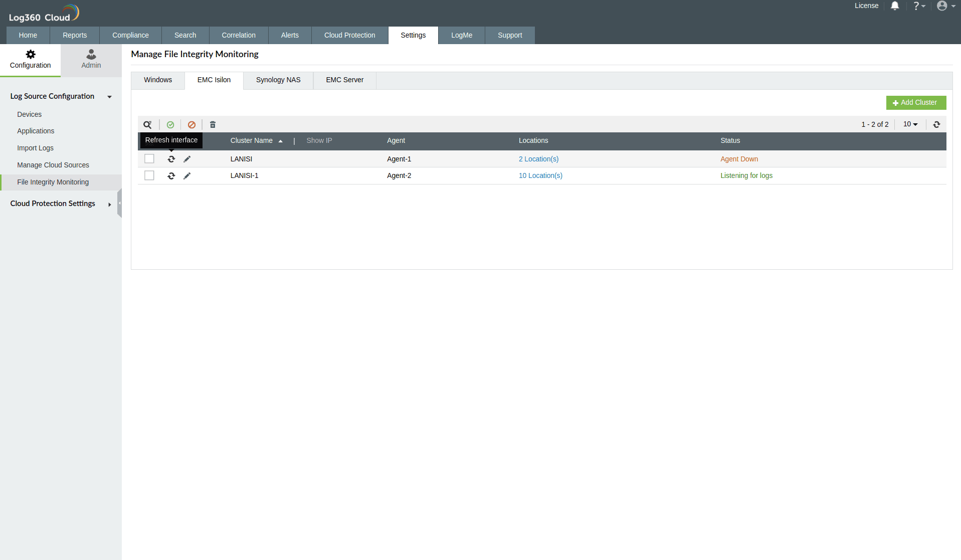Open 10 Location(s) link for LANISI-1
This screenshot has width=961, height=560.
click(540, 175)
